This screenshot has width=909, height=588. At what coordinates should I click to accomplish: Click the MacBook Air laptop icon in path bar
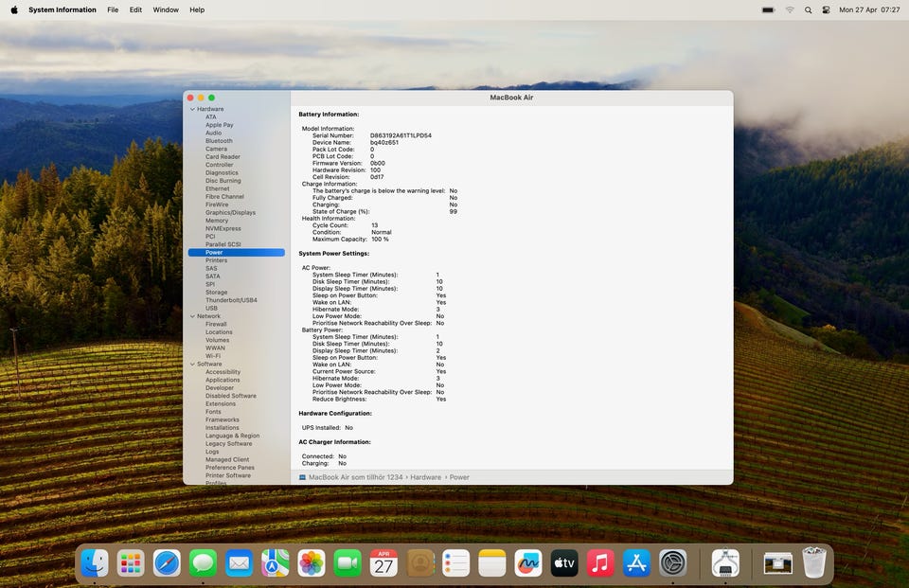tap(302, 477)
